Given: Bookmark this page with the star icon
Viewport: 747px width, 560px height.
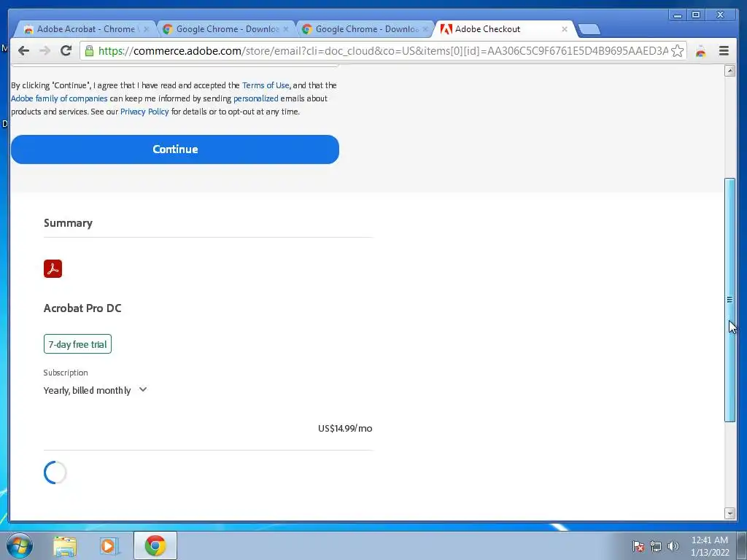Looking at the screenshot, I should pos(677,51).
